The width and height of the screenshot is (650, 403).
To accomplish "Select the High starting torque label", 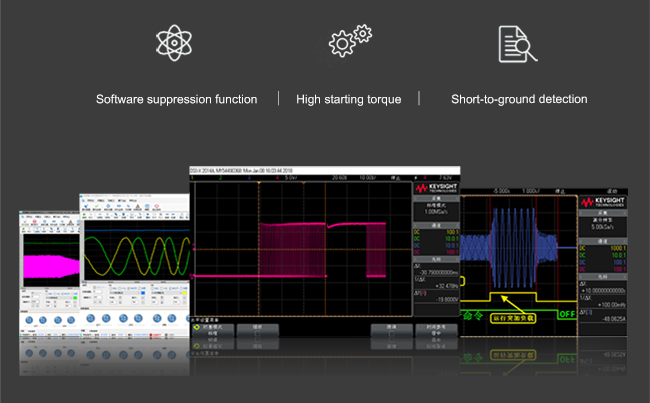I will 349,100.
